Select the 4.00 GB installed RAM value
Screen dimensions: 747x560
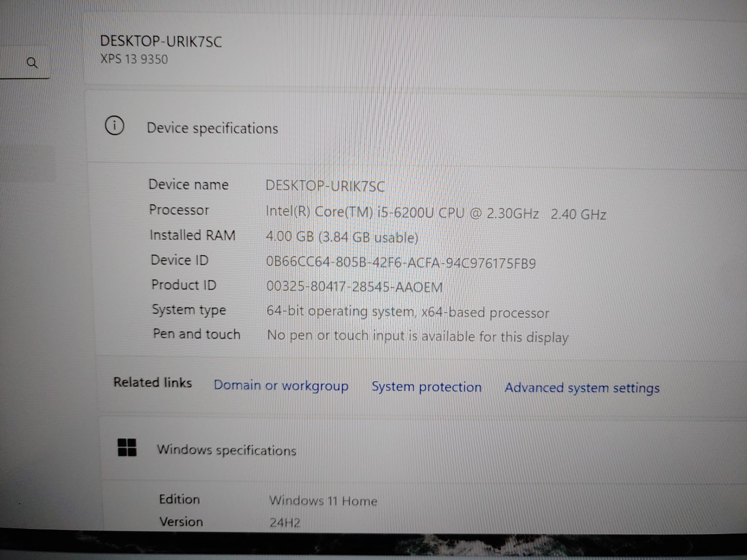[x=342, y=237]
